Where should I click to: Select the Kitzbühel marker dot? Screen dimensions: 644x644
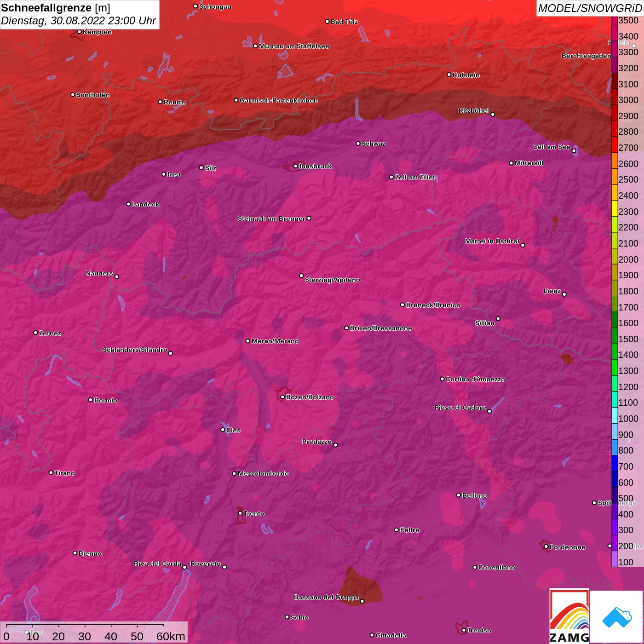pos(493,115)
